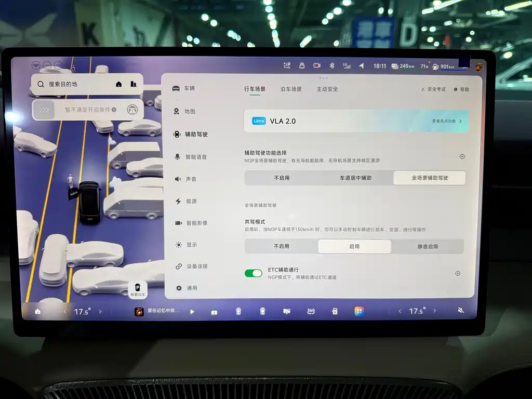Decrease left temperature with left arrow
Screen dimensions: 532x399
coord(65,312)
